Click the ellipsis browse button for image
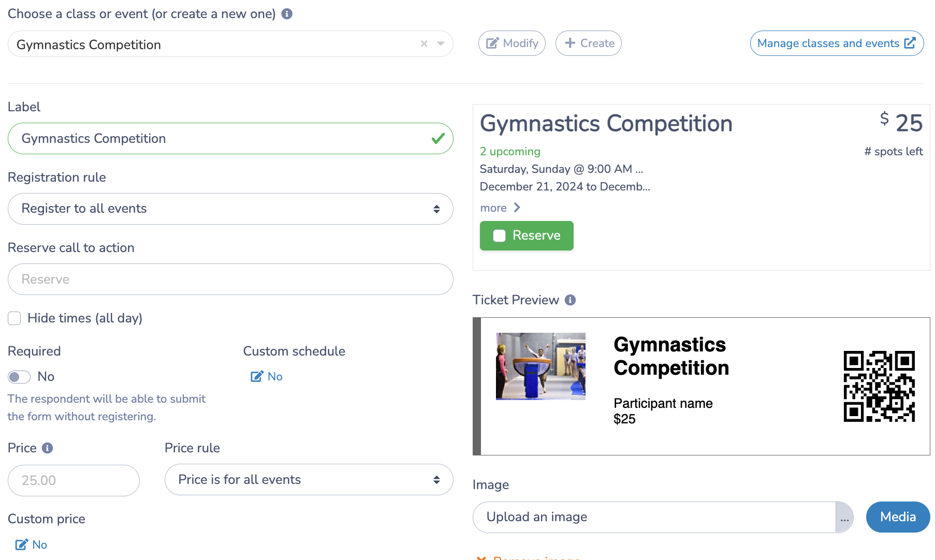The image size is (935, 560). (x=844, y=517)
